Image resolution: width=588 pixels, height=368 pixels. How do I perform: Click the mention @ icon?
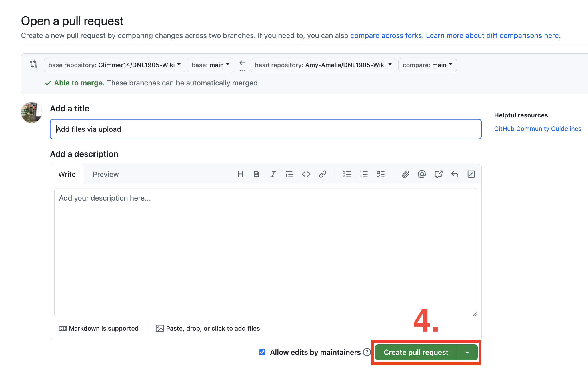[x=422, y=174]
